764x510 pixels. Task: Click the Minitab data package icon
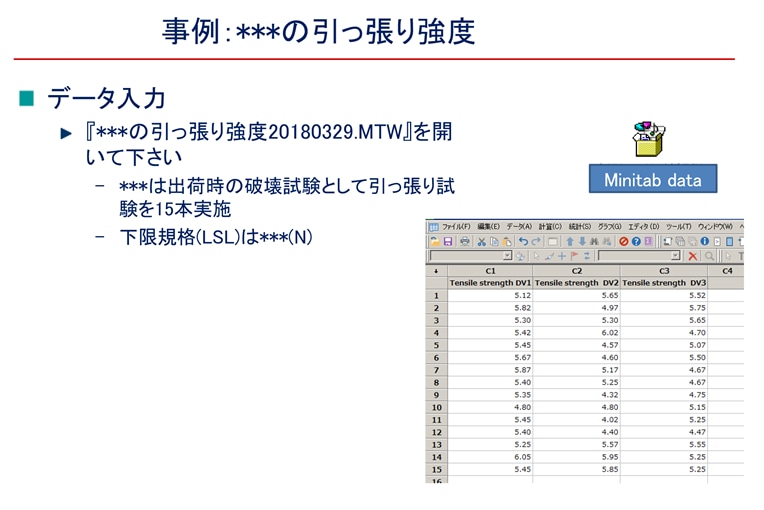pos(649,139)
